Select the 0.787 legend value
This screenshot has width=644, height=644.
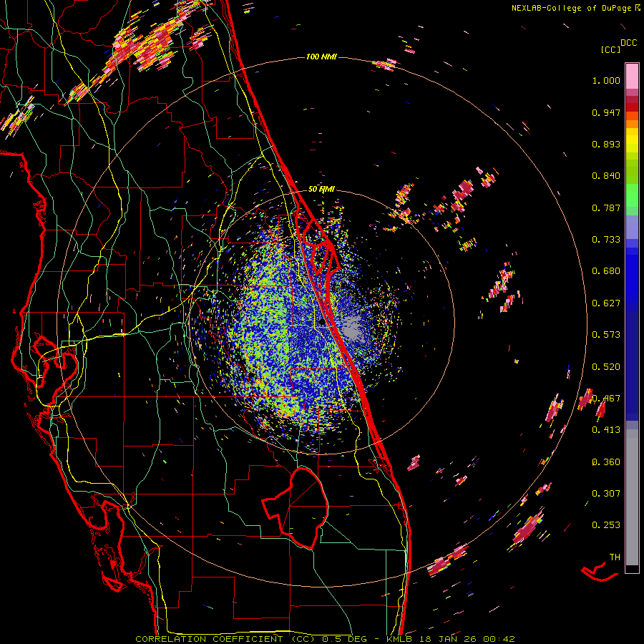tap(606, 208)
